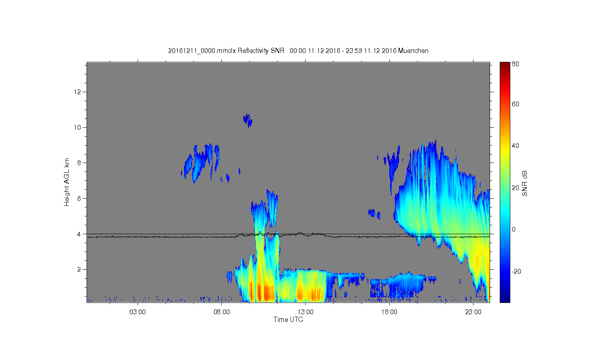Click the small cloud echo near 10 km
607x364 pixels.
[x=248, y=120]
